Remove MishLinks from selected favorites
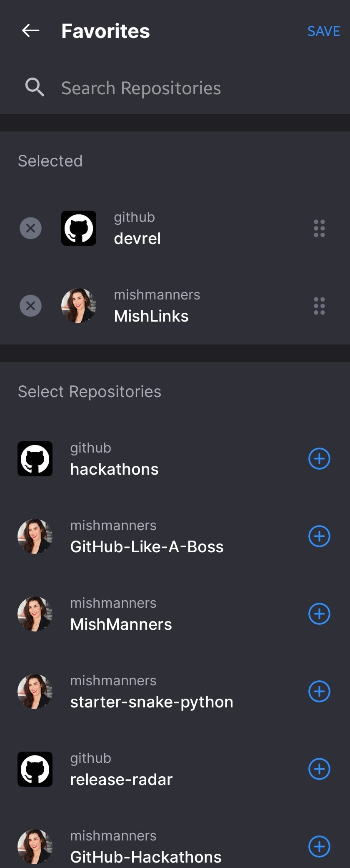This screenshot has width=350, height=868. 31,306
